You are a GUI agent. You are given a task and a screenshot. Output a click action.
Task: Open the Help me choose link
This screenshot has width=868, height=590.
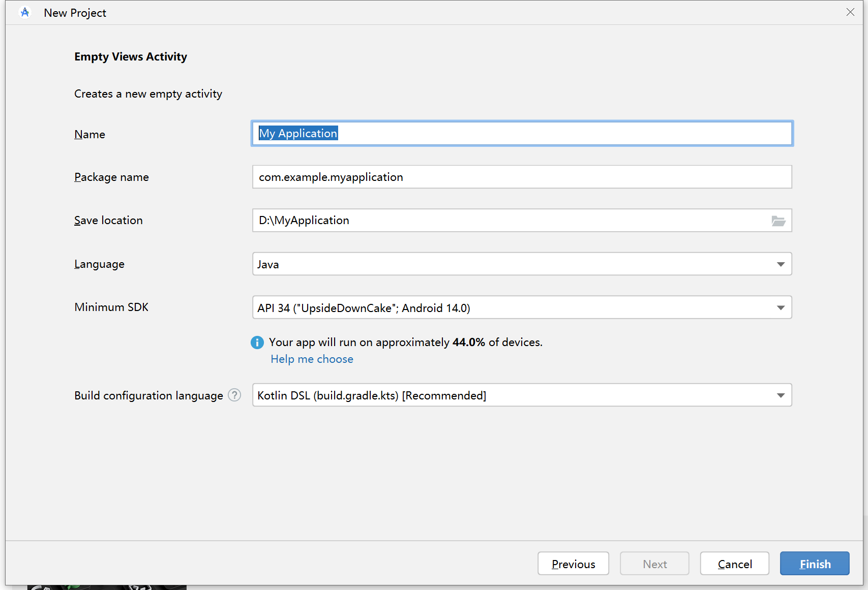[312, 359]
